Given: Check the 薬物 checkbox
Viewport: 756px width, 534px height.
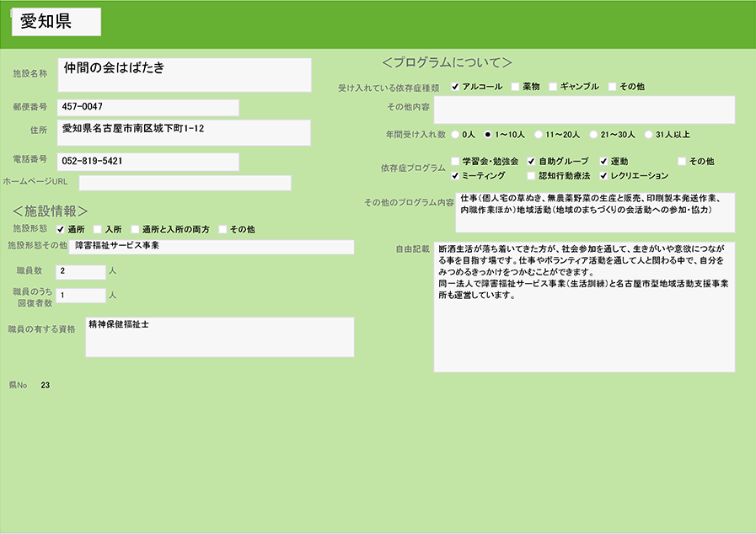Looking at the screenshot, I should pyautogui.click(x=516, y=87).
